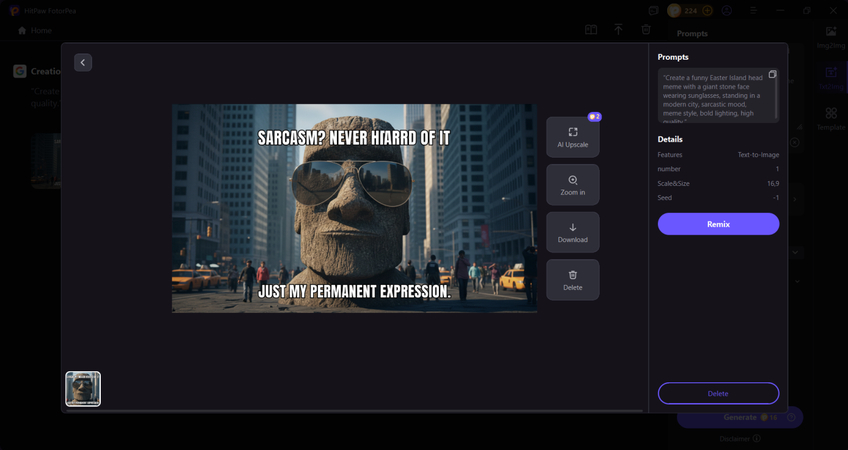This screenshot has width=848, height=450.
Task: Copy the prompt text with the copy icon
Action: (x=772, y=74)
